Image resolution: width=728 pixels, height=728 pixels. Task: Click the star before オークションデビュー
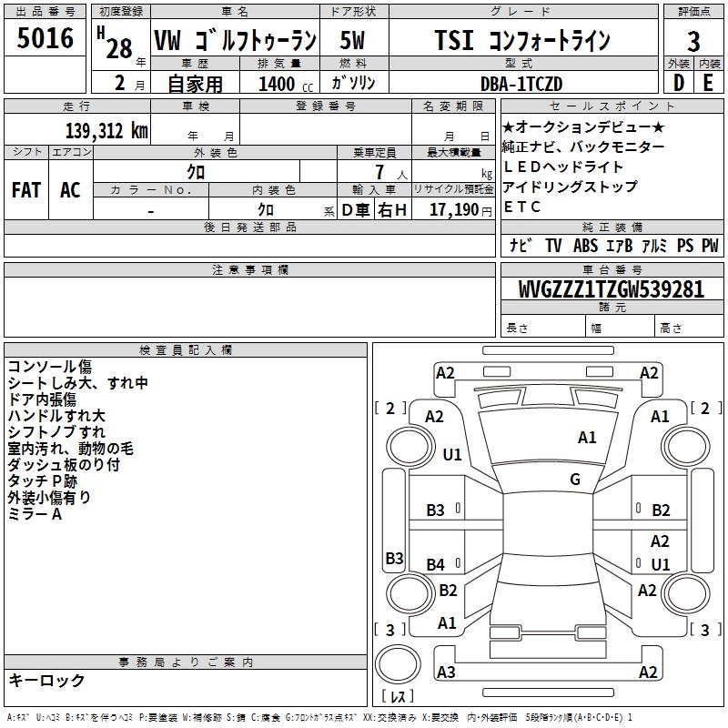[x=509, y=126]
